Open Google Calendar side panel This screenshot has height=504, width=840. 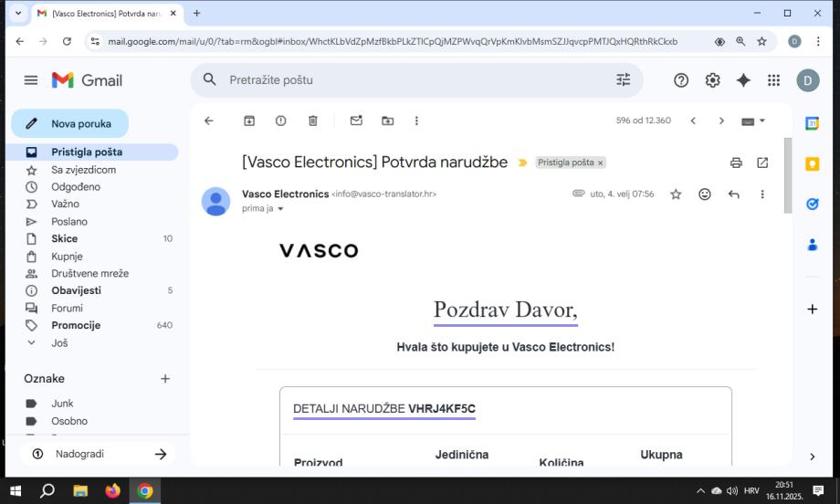(812, 123)
